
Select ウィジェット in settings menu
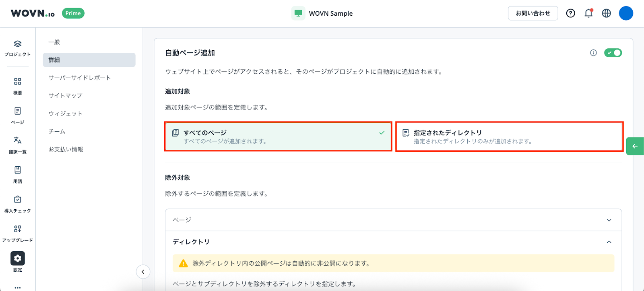[66, 114]
